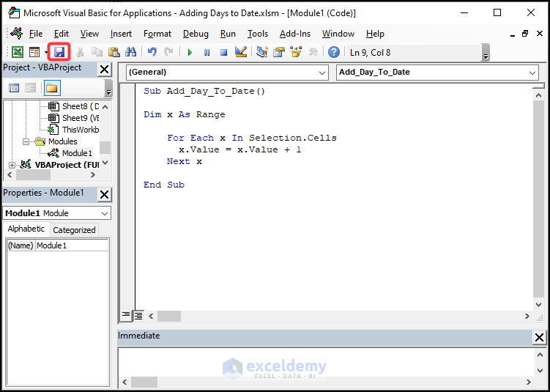Click the Redo arrow icon
Viewport: 550px width, 392px height.
[x=168, y=53]
